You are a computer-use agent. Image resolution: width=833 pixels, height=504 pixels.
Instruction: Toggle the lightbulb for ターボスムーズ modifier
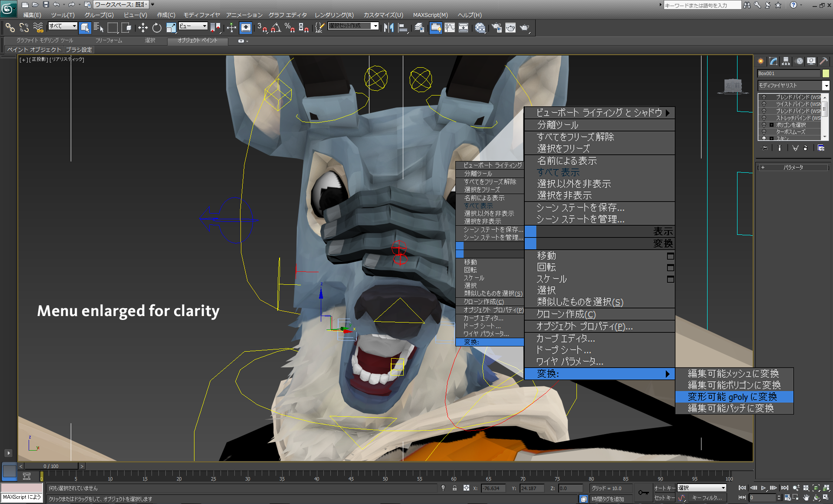click(764, 132)
